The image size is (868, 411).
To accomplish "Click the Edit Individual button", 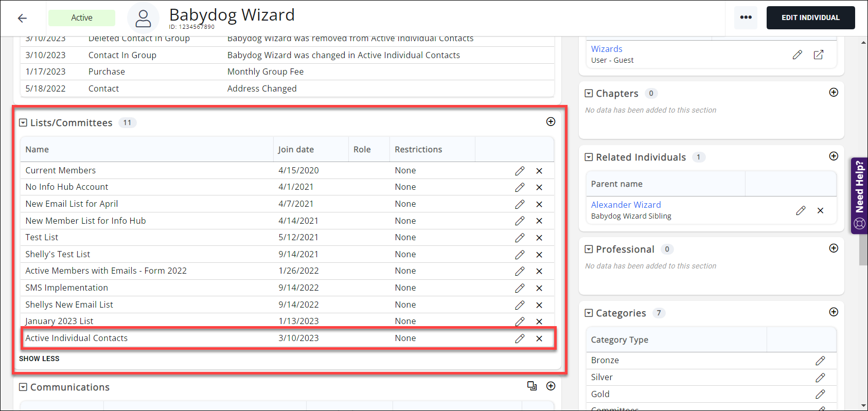I will pyautogui.click(x=810, y=17).
